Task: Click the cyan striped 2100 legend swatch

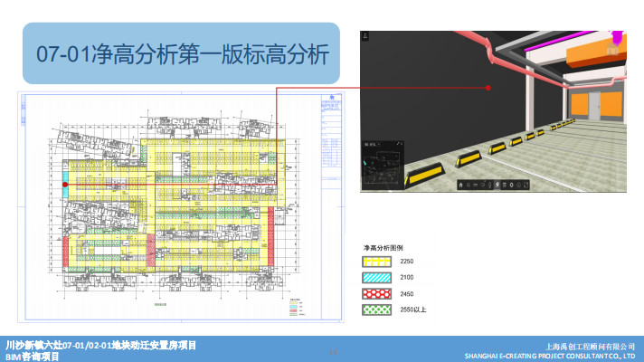Action: 374,278
